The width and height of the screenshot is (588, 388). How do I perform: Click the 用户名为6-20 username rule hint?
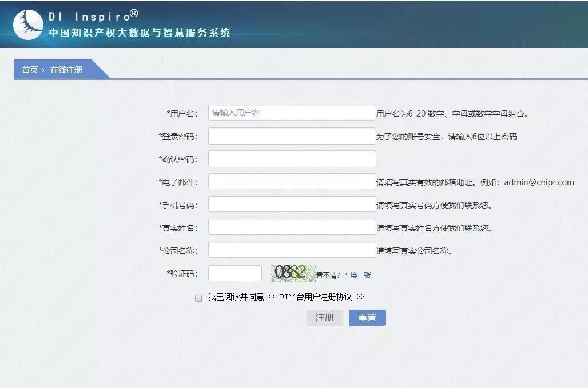(452, 114)
